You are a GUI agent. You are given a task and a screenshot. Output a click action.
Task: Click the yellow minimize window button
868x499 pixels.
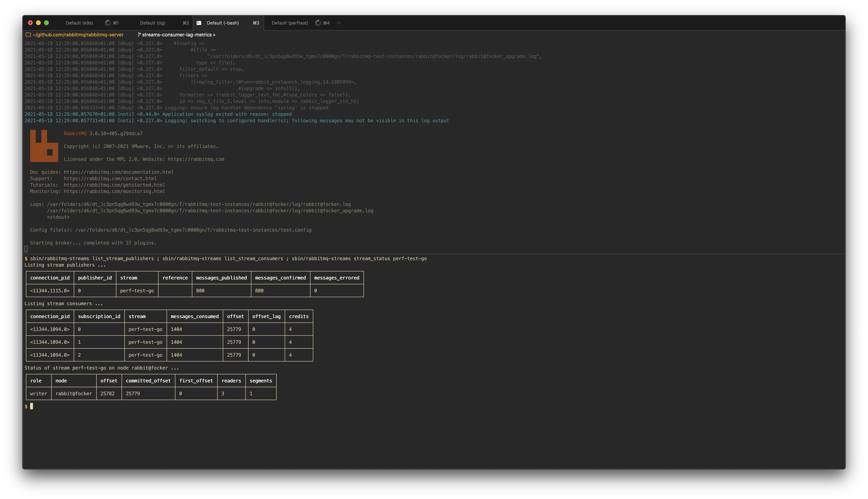click(x=38, y=23)
